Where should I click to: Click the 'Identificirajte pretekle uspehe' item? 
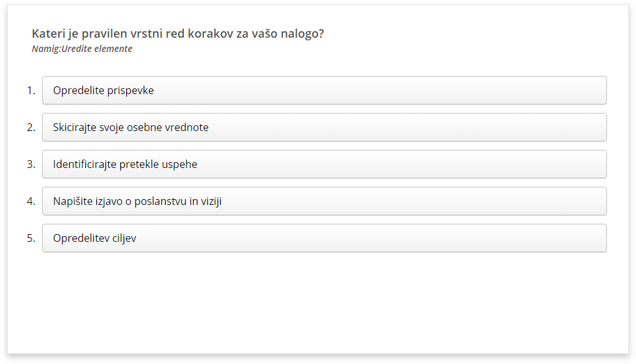click(324, 164)
